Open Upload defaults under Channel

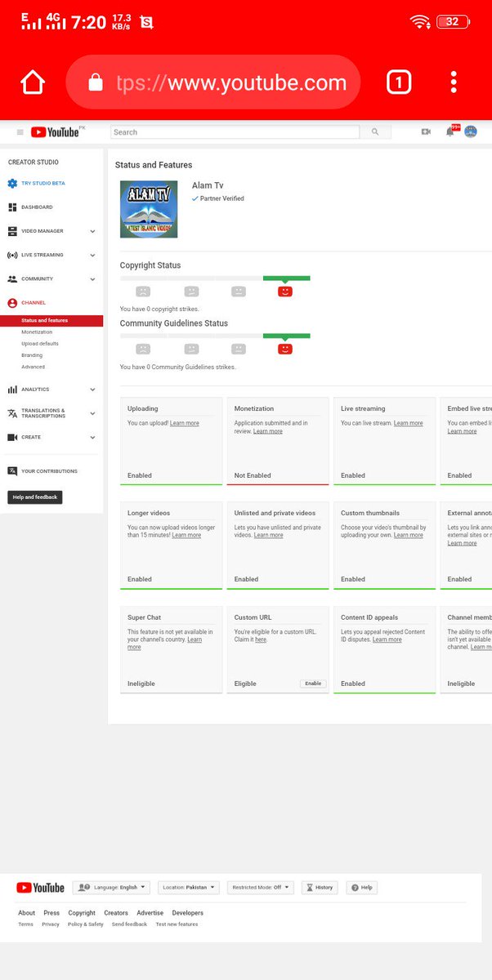click(40, 344)
